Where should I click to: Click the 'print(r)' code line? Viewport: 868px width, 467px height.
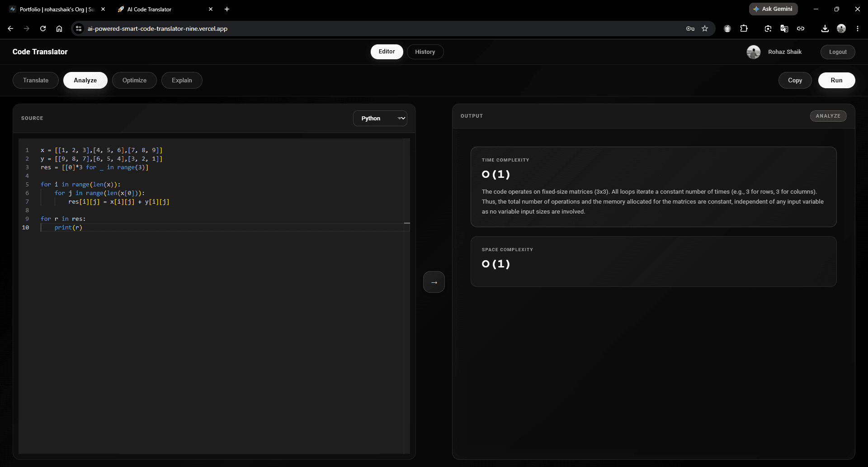(x=68, y=227)
